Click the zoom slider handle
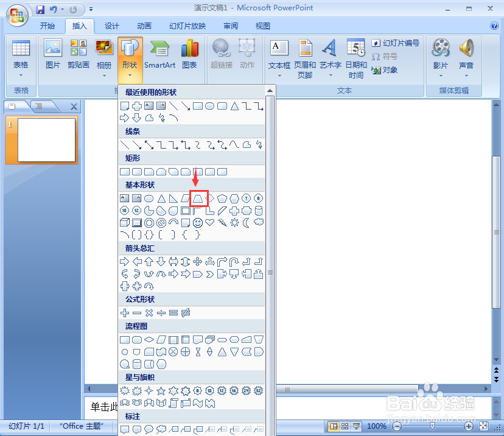Image resolution: width=504 pixels, height=436 pixels. tap(433, 426)
